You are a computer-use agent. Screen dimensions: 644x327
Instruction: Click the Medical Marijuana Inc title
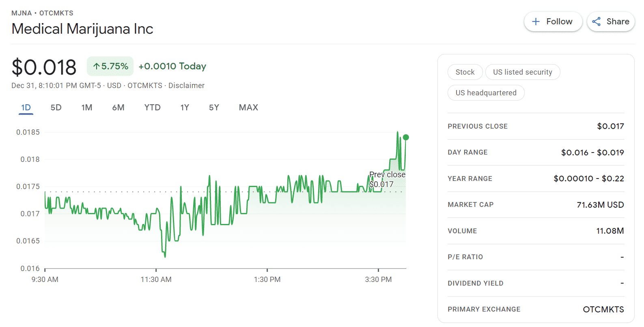pyautogui.click(x=82, y=29)
